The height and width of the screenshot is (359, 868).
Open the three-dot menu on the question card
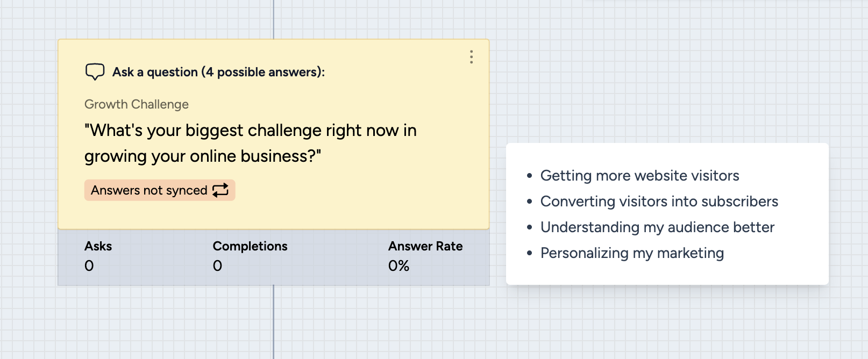471,57
